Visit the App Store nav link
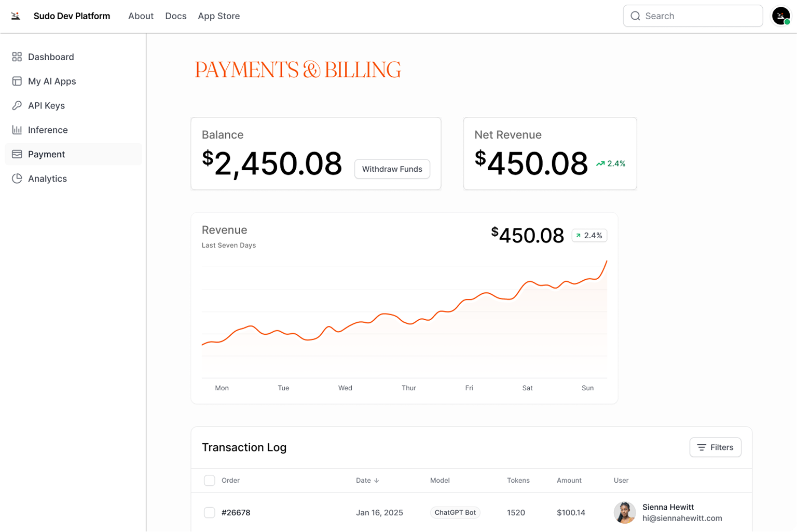 tap(218, 16)
